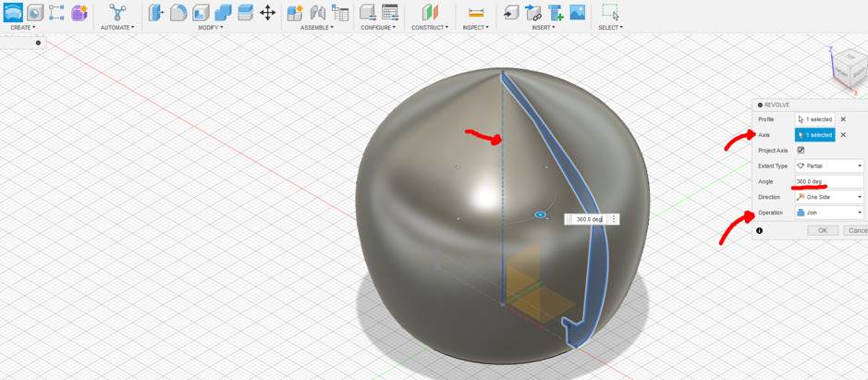The height and width of the screenshot is (380, 868).
Task: Click the Configure Model icon
Action: coord(368,12)
